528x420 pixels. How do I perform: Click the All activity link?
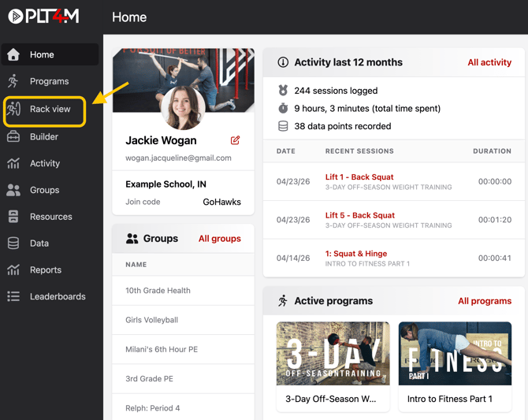[489, 62]
